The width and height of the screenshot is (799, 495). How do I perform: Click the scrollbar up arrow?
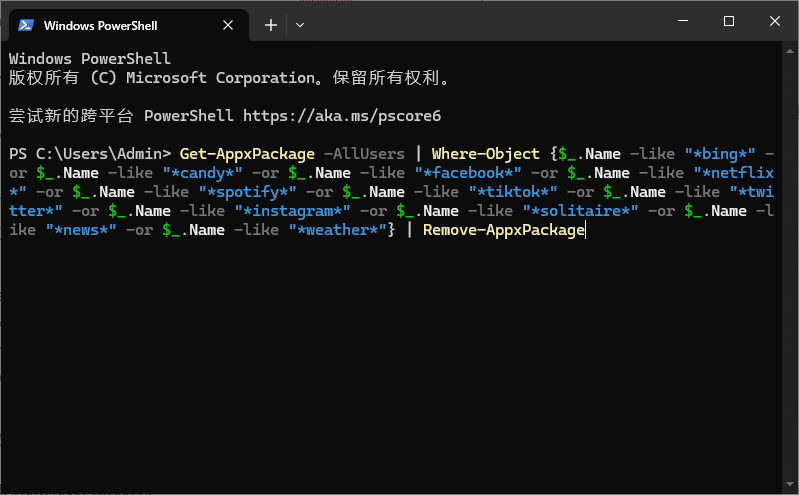click(x=790, y=51)
